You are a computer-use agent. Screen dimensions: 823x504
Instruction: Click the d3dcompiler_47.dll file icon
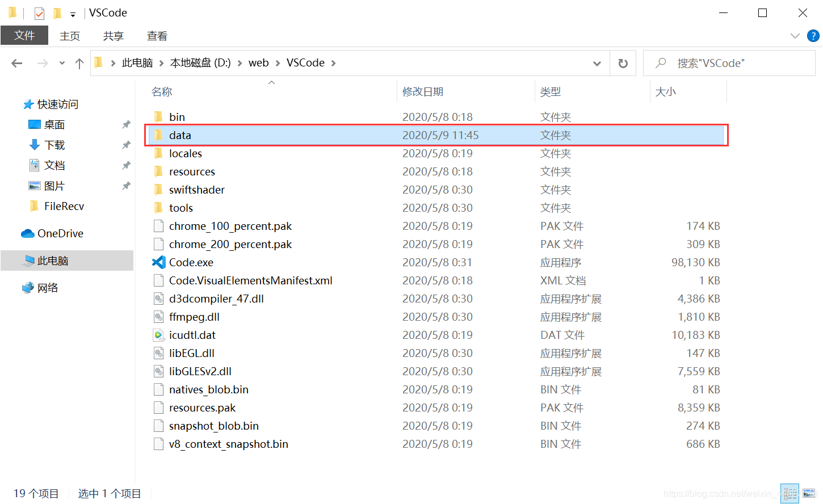[x=159, y=299]
